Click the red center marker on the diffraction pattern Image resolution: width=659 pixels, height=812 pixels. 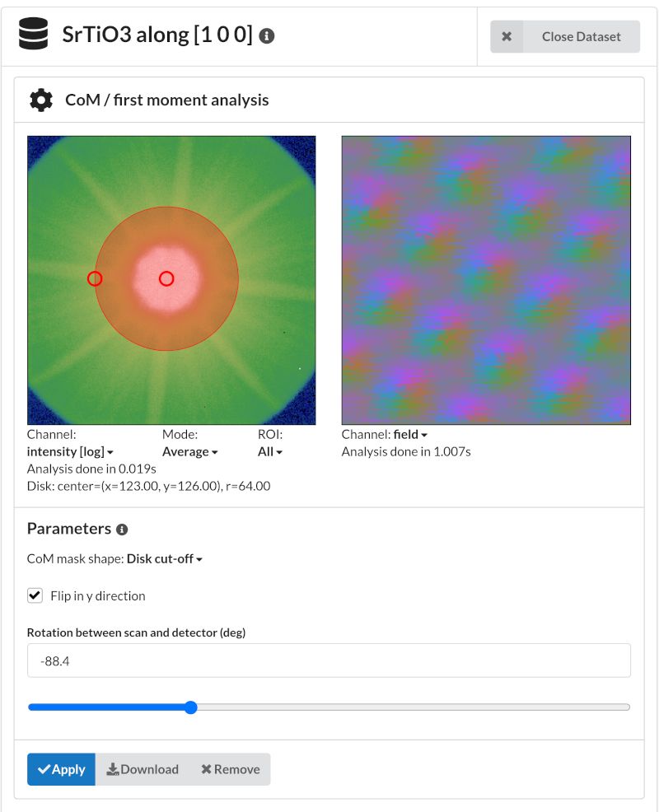coord(166,278)
